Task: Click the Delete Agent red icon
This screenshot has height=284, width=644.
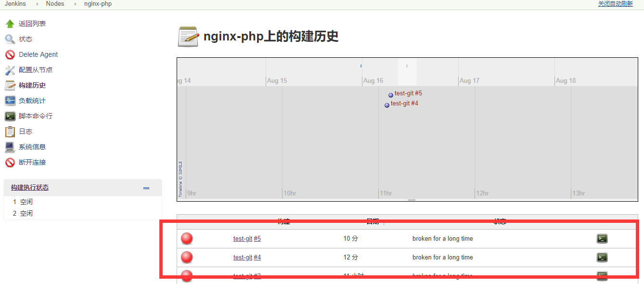Action: pyautogui.click(x=10, y=54)
